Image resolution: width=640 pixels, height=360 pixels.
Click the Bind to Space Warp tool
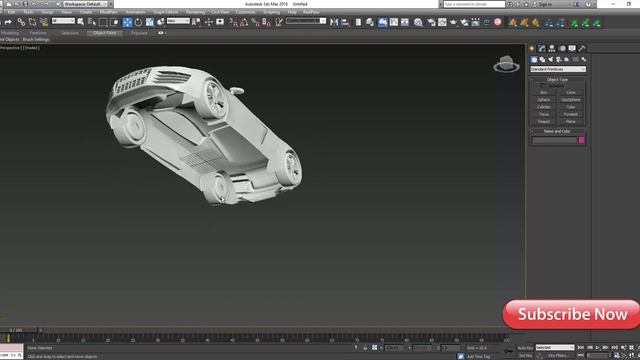[x=44, y=22]
